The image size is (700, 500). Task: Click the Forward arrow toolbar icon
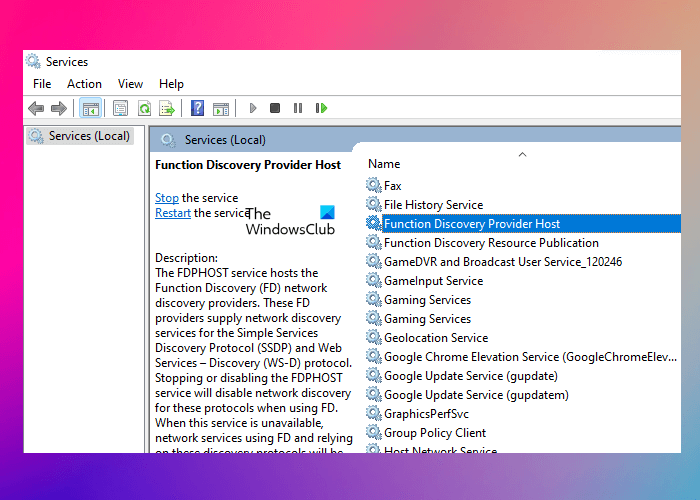click(x=58, y=108)
